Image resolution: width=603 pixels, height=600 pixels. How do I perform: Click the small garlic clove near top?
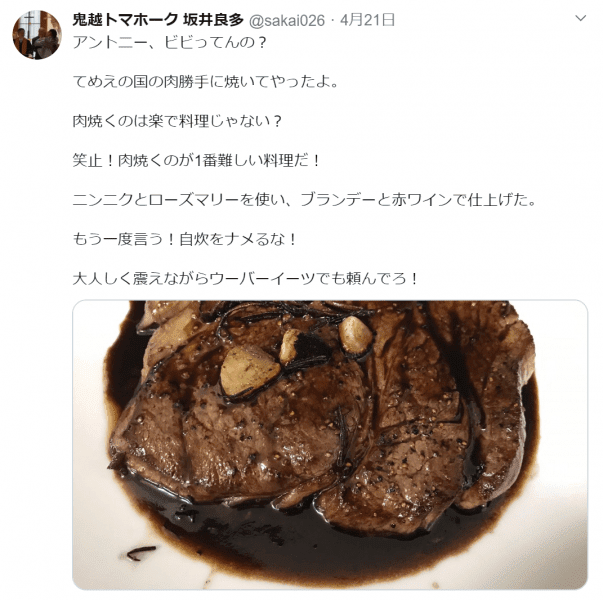click(355, 335)
